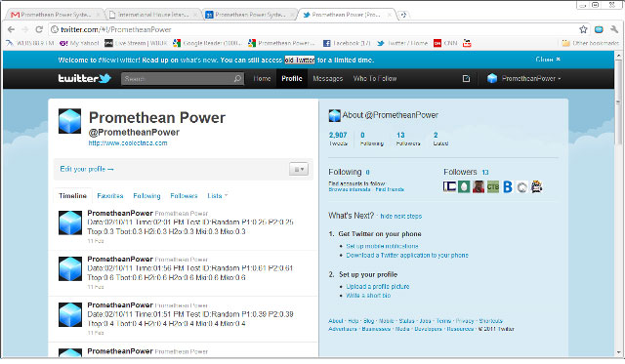
Task: Click blue extension icon beside star
Action: [599, 29]
